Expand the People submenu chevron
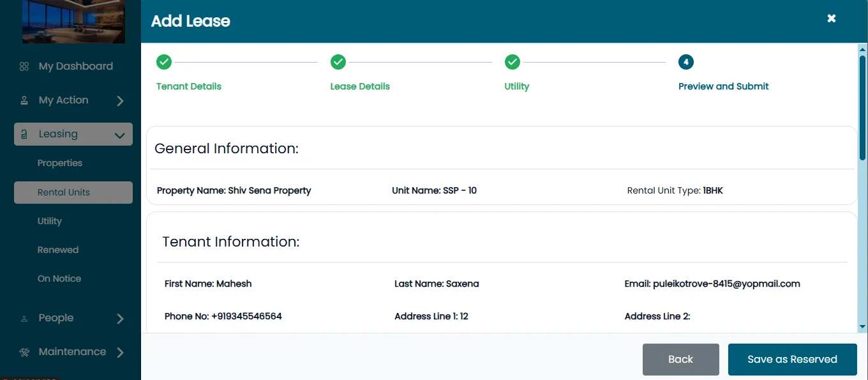 click(120, 319)
